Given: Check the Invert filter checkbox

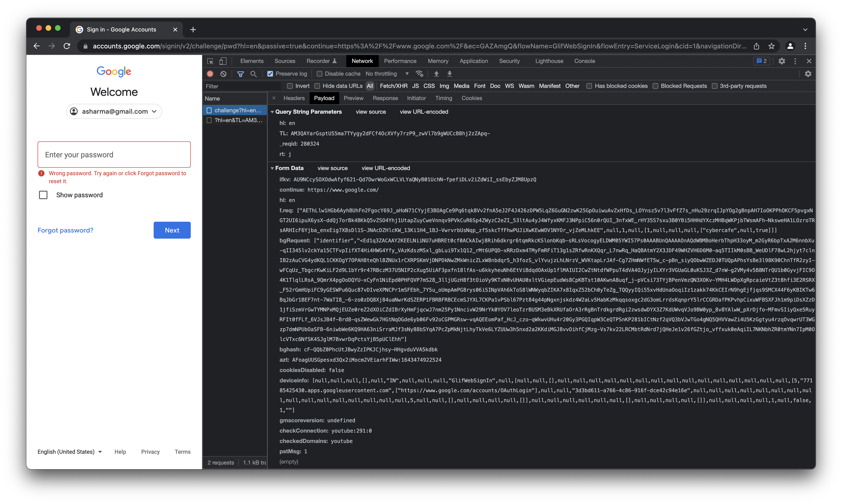Looking at the screenshot, I should [290, 86].
